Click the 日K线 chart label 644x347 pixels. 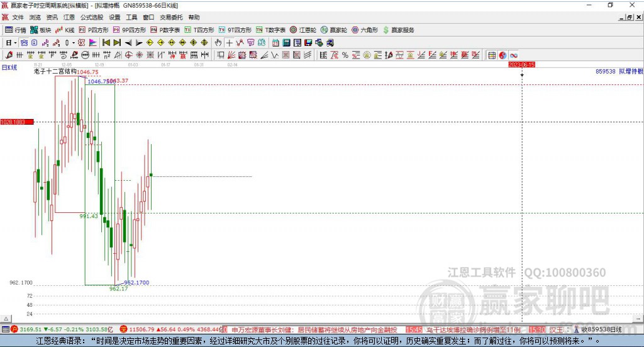(x=9, y=67)
